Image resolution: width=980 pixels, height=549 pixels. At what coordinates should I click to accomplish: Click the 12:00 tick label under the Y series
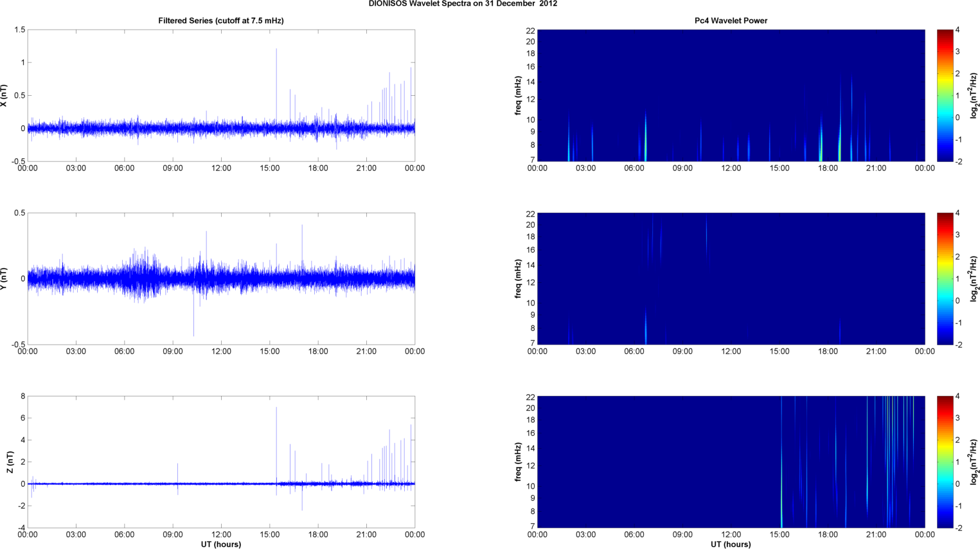pyautogui.click(x=221, y=352)
